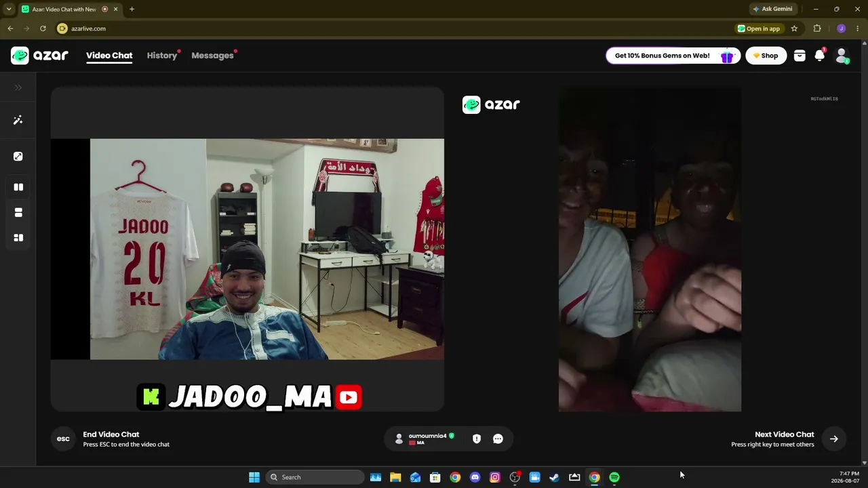Open Spotify from taskbar
This screenshot has width=868, height=488.
point(614,477)
